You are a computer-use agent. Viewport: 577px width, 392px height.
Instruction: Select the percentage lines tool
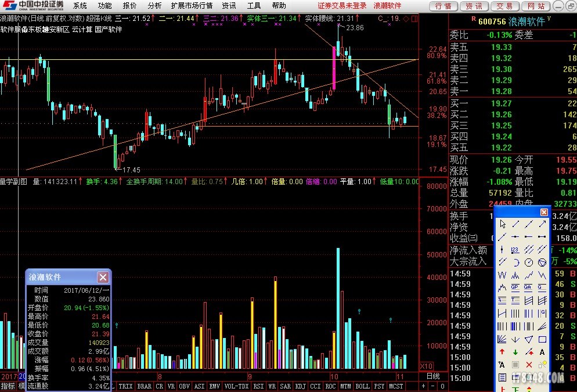tap(502, 301)
